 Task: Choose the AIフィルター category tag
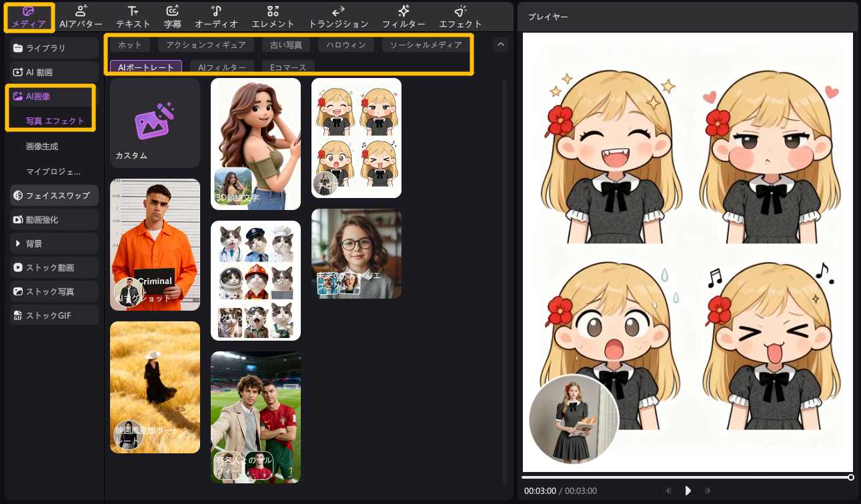(222, 67)
